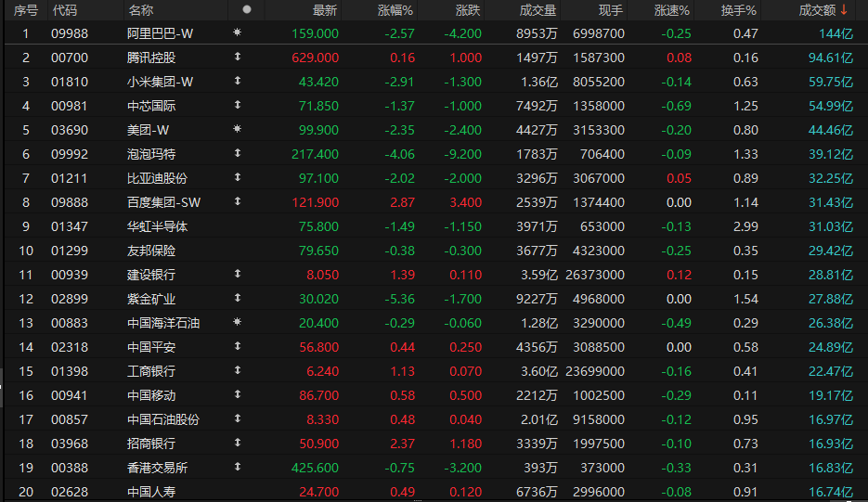The height and width of the screenshot is (502, 868).
Task: Open the stock name 工商银行
Action: click(151, 371)
